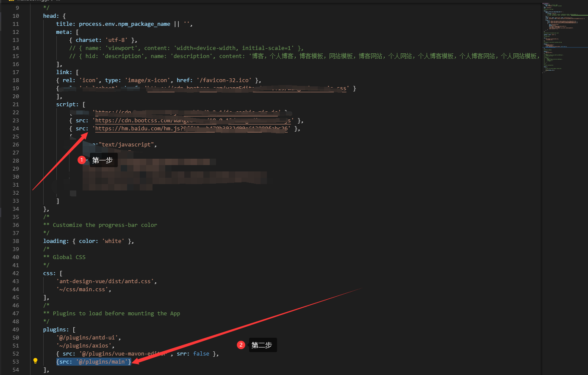Select line number 10 in the gutter

click(x=16, y=16)
